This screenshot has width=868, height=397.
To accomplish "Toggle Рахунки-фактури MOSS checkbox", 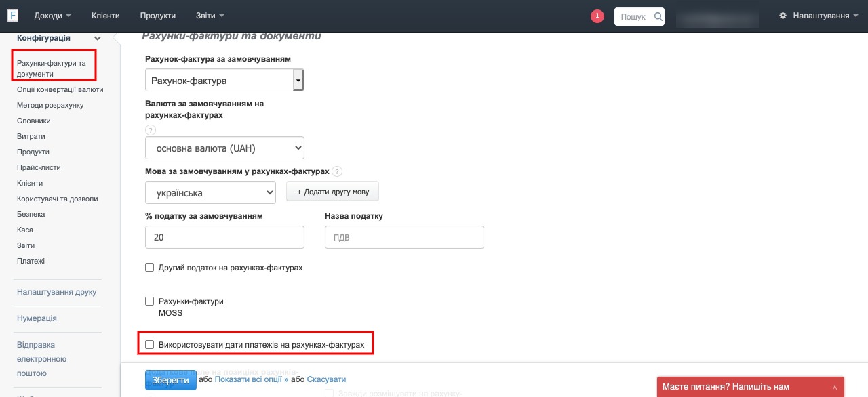I will pos(150,301).
